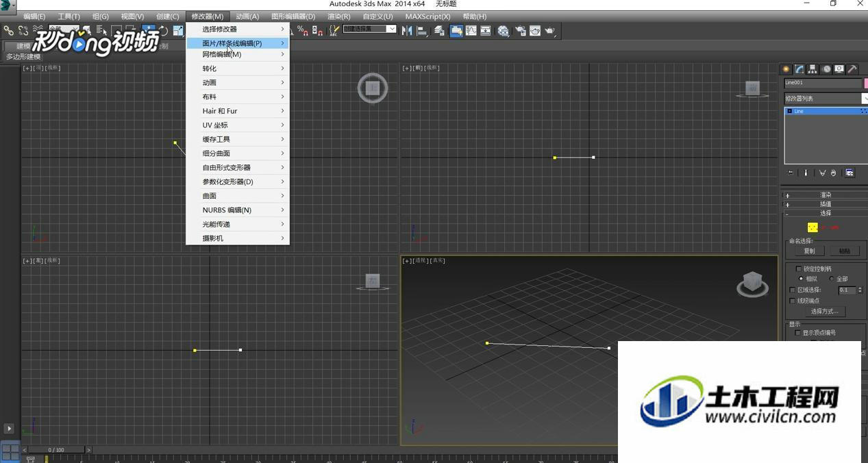Open the front viewport [+] menu

point(406,68)
